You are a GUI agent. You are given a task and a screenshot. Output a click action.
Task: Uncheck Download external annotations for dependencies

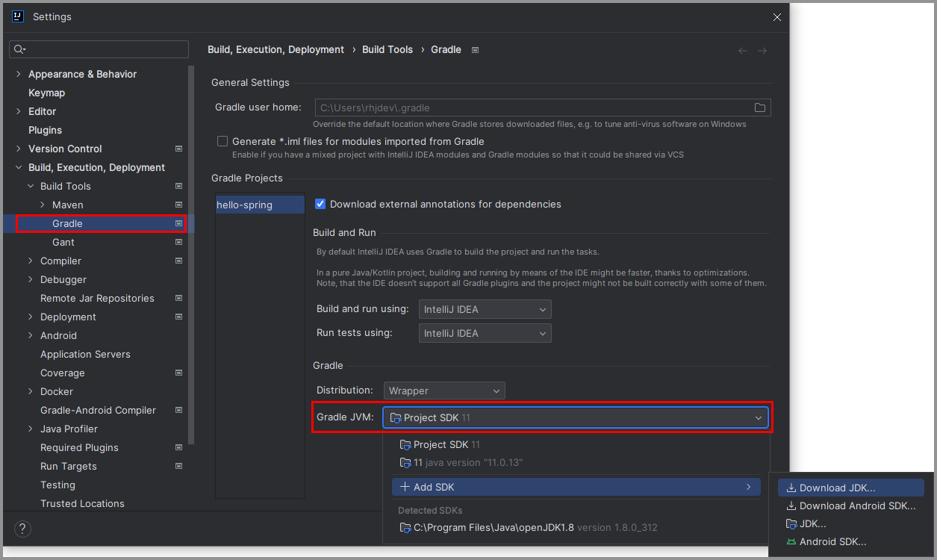(320, 204)
